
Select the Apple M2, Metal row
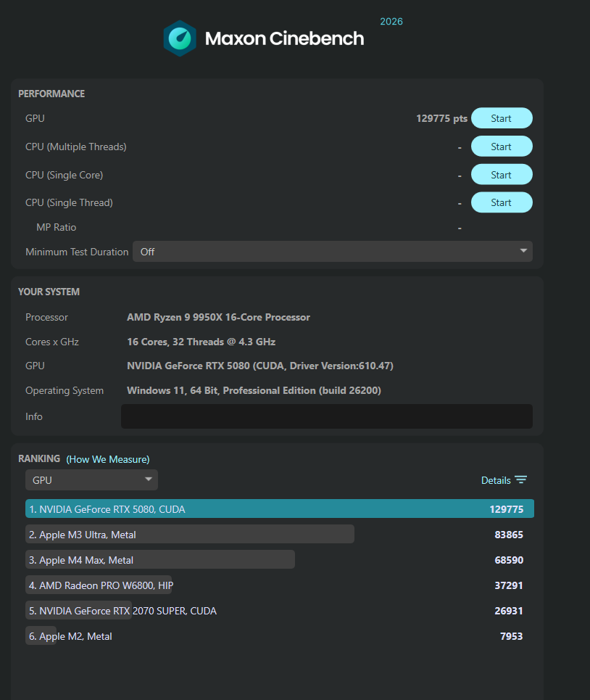click(280, 636)
